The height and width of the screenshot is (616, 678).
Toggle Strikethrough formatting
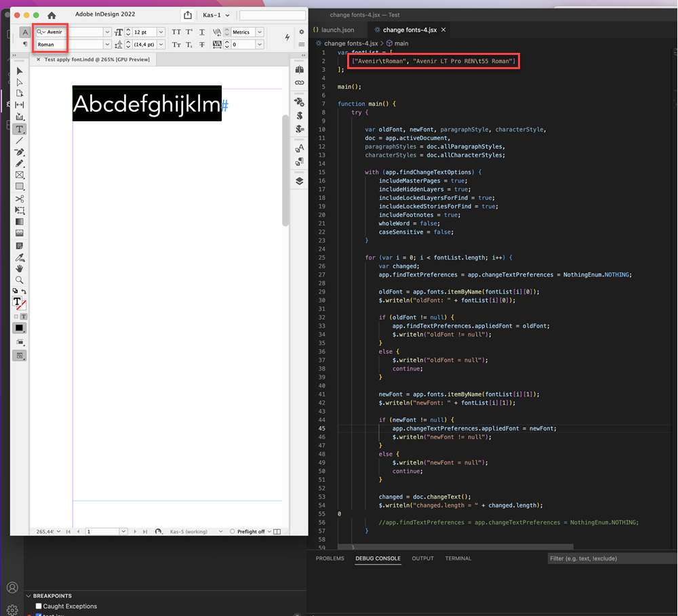pos(202,45)
